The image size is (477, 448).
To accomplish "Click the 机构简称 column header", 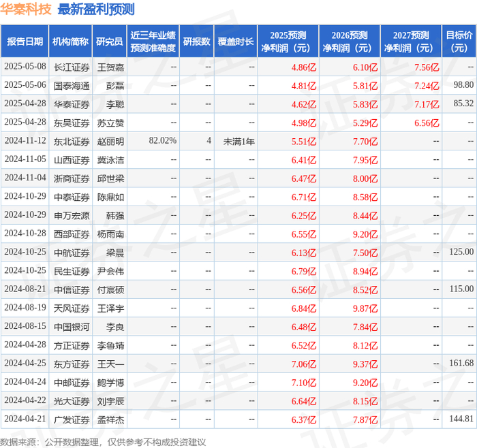I will tap(70, 42).
